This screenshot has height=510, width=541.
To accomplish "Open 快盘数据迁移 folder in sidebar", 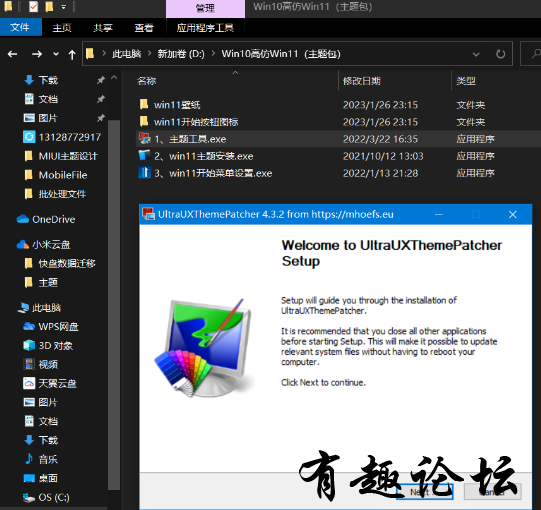I will [x=60, y=263].
